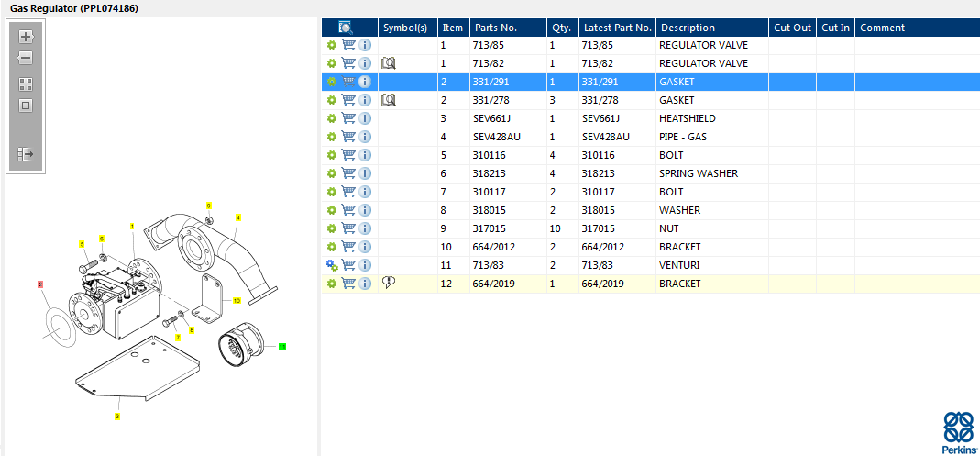This screenshot has height=456, width=980.
Task: Click callout label 11 in diagram
Action: (x=281, y=346)
